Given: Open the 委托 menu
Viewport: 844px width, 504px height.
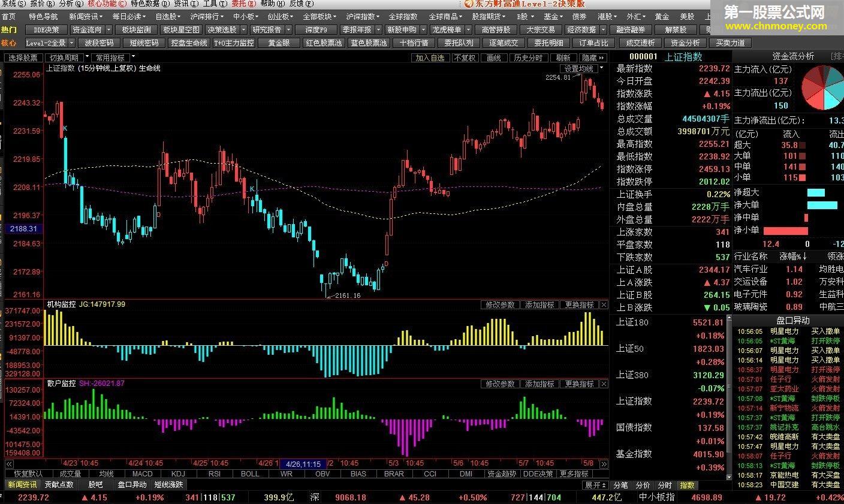Looking at the screenshot, I should (x=243, y=4).
